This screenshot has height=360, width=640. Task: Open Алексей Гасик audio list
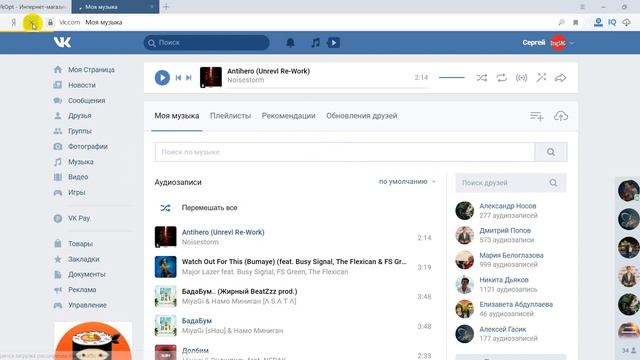502,329
